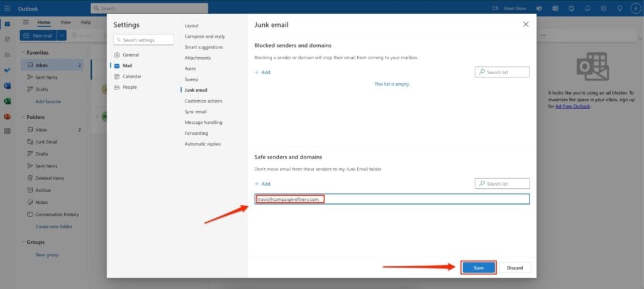The height and width of the screenshot is (289, 644).
Task: Click the Add favorite link
Action: tap(48, 101)
